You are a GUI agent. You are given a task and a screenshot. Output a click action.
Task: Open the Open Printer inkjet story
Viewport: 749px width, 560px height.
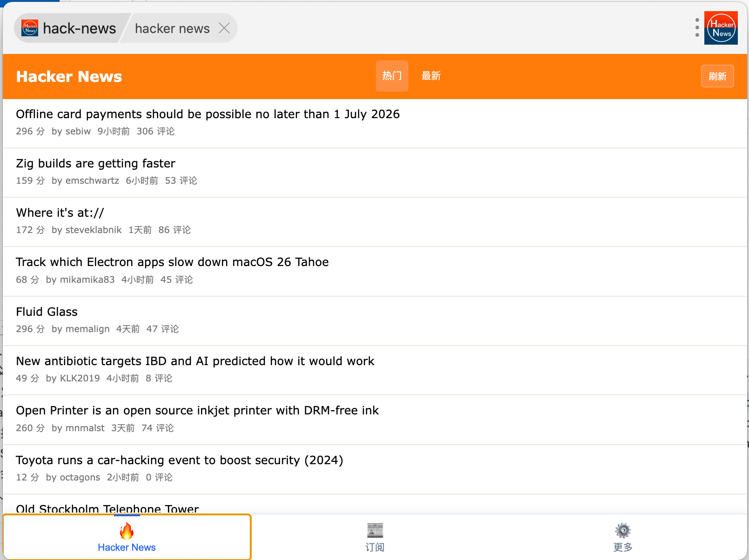(198, 411)
